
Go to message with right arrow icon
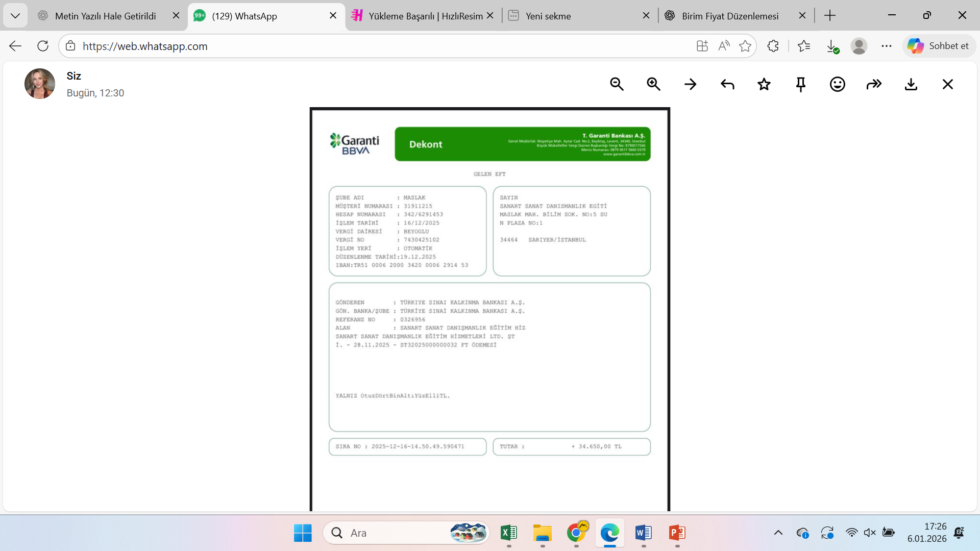[x=690, y=84]
